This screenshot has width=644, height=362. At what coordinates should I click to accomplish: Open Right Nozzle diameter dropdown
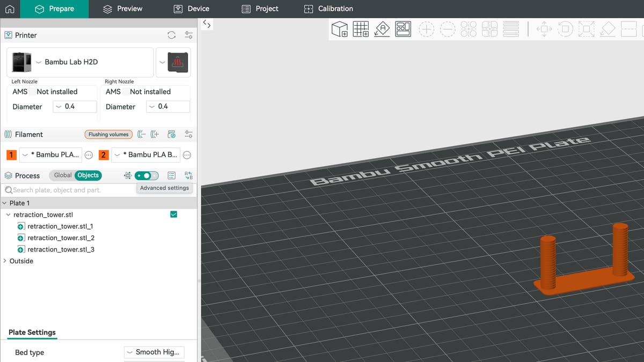[168, 107]
